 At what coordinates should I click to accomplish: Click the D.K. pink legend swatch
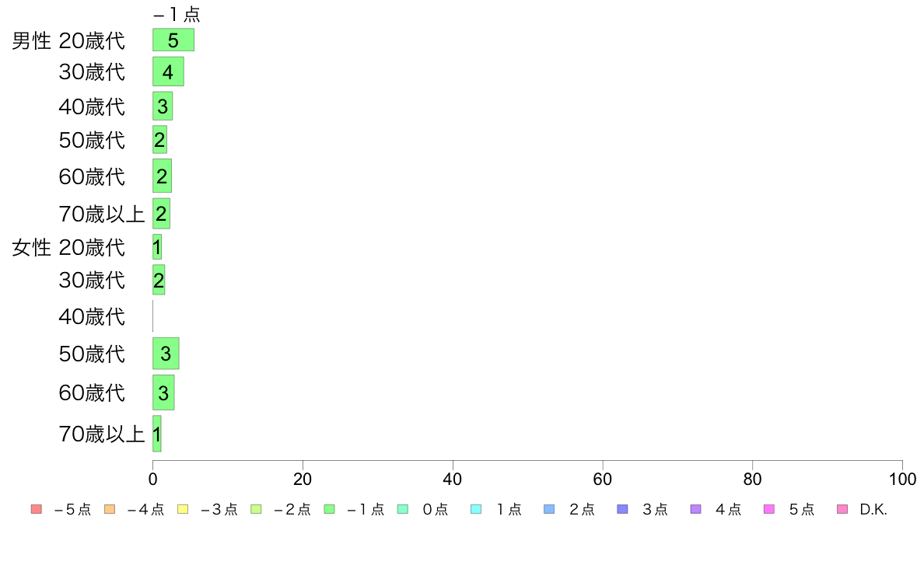842,509
